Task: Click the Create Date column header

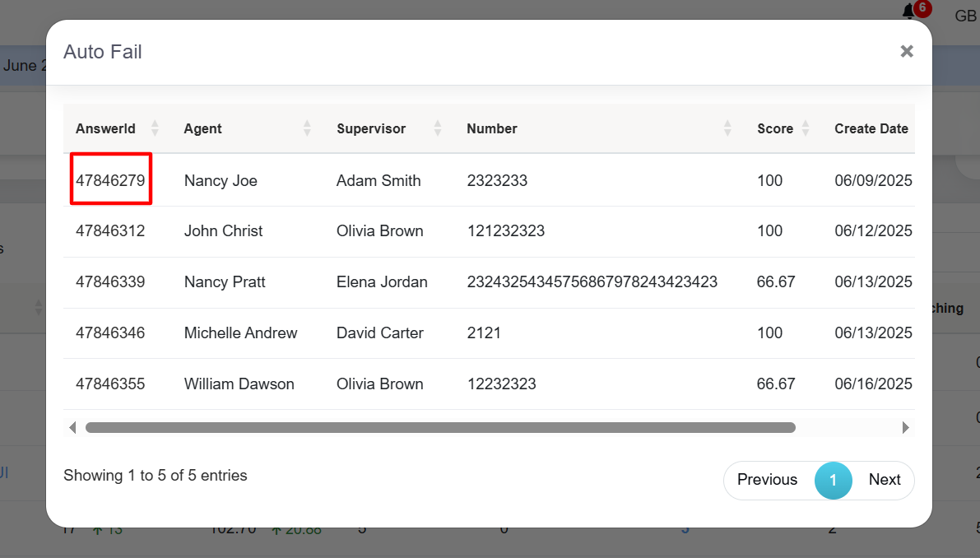Action: coord(871,128)
